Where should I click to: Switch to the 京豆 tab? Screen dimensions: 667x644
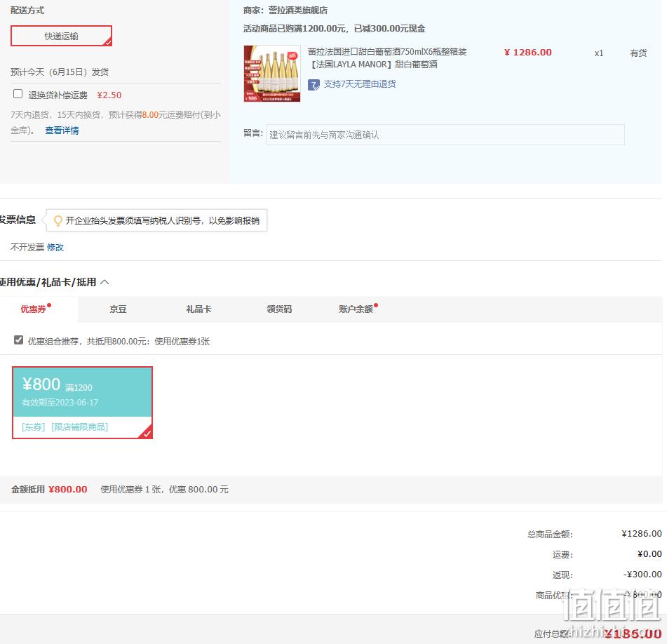[x=118, y=309]
